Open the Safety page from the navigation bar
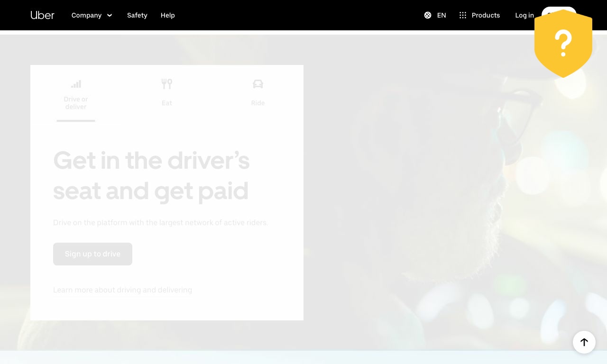The height and width of the screenshot is (364, 607). [x=137, y=15]
